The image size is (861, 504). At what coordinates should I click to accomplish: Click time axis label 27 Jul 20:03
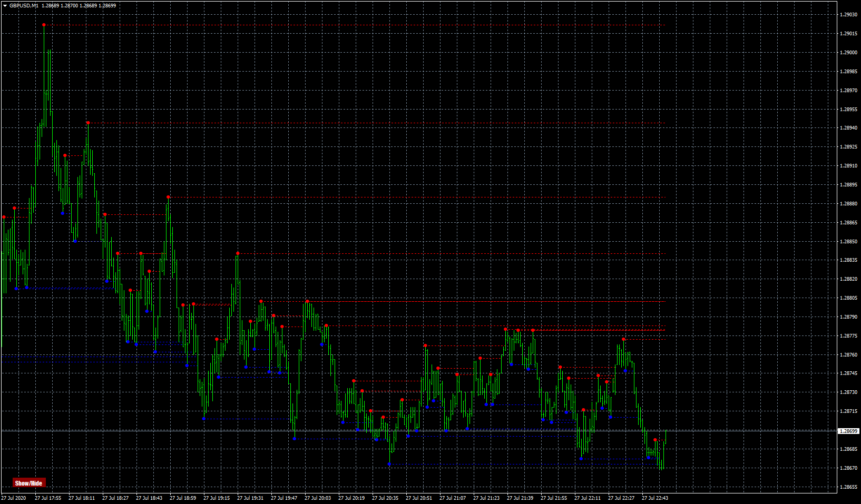318,498
